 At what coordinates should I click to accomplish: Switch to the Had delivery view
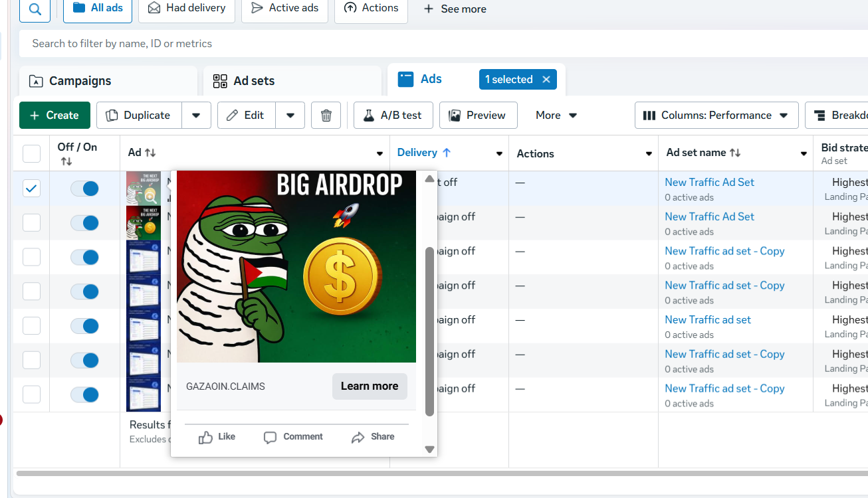(187, 9)
